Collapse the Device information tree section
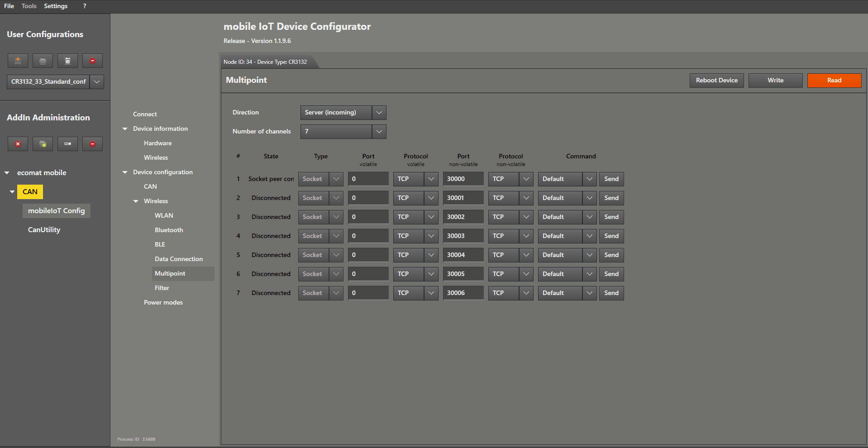This screenshot has width=868, height=448. click(x=125, y=129)
